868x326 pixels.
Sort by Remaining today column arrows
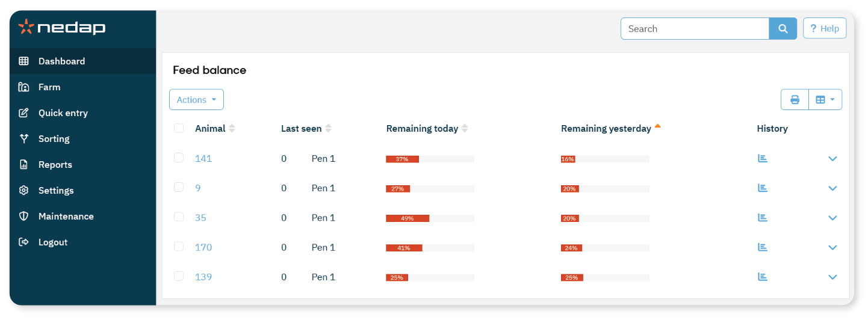[x=465, y=129]
